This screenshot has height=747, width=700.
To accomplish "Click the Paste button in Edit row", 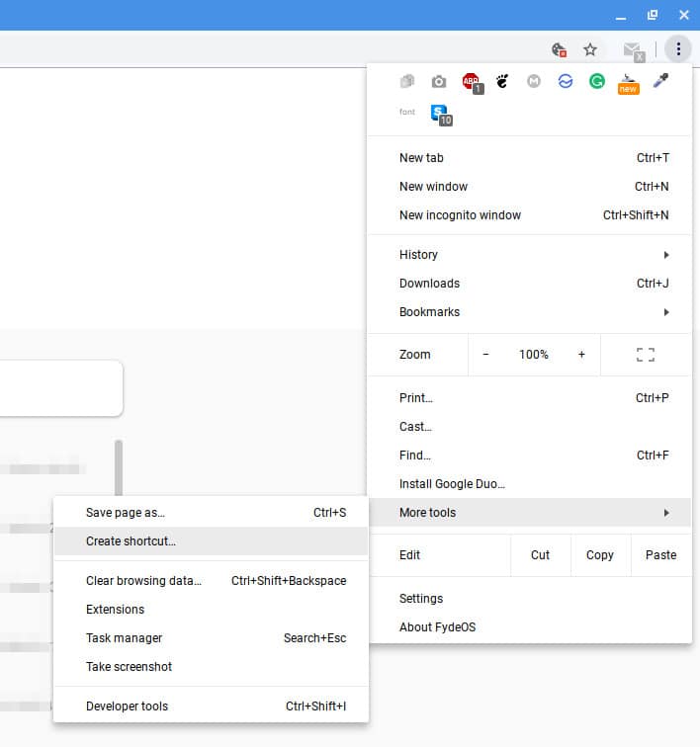I will pyautogui.click(x=660, y=555).
